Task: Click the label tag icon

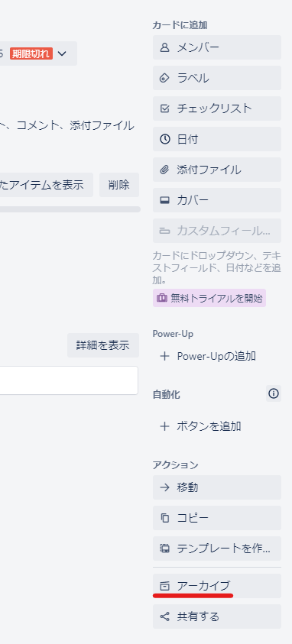Action: [164, 78]
